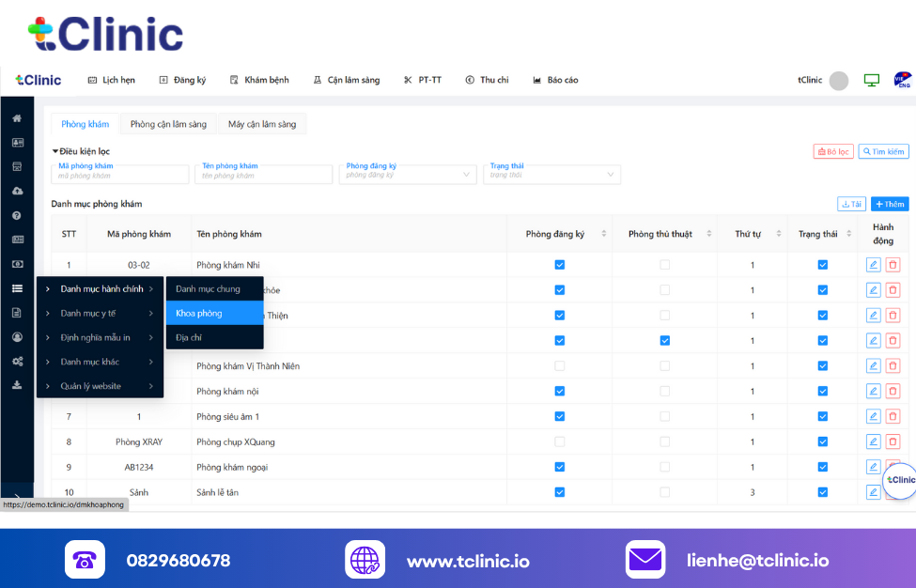Expand the sidebar with bottom arrow

click(x=17, y=495)
